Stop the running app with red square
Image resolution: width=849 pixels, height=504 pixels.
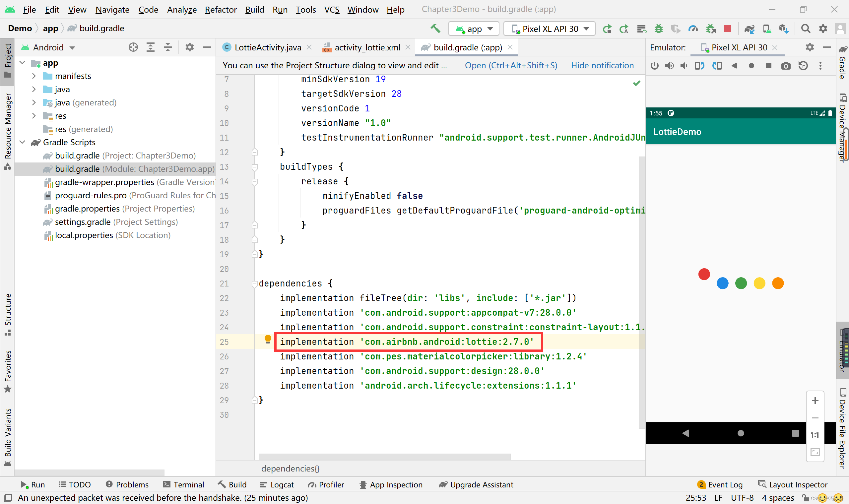click(x=727, y=29)
